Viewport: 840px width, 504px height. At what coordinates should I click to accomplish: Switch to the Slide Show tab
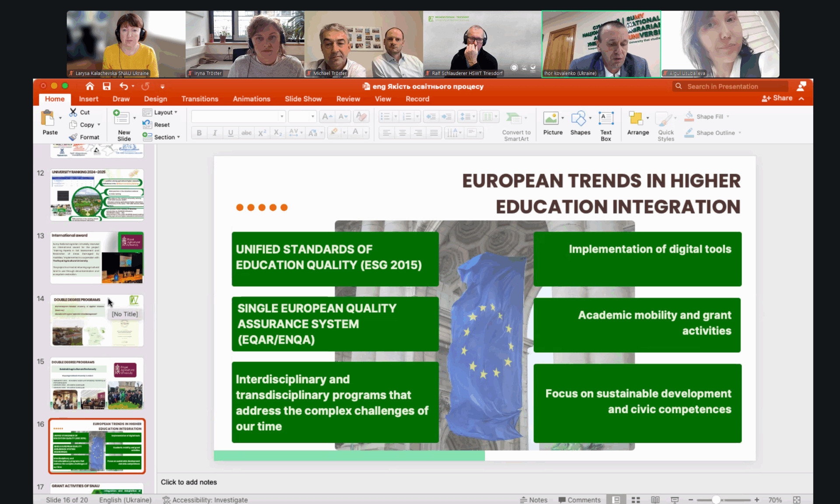[303, 99]
